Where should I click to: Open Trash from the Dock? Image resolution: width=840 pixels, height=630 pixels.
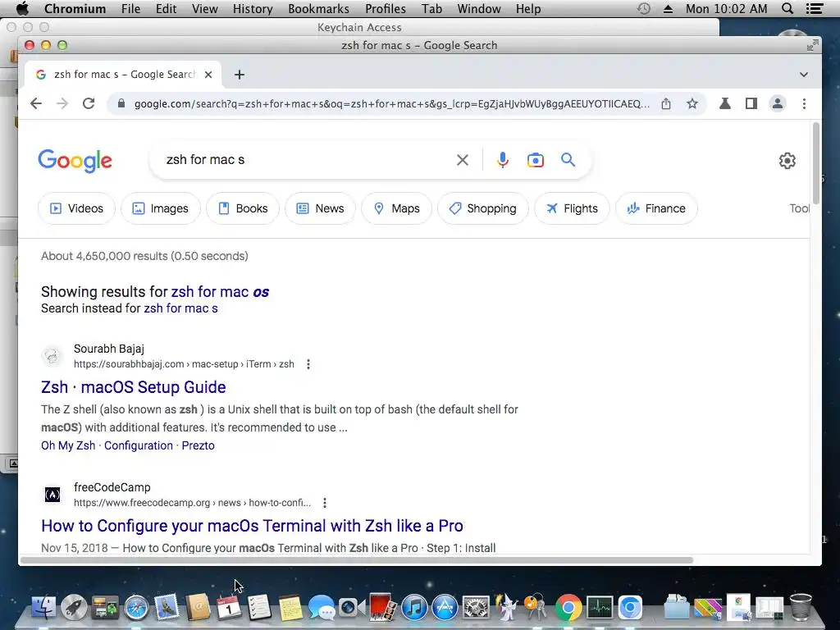point(801,606)
